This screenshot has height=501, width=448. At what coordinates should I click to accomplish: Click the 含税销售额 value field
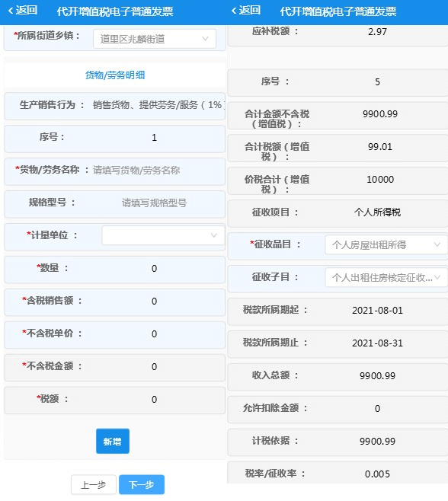(154, 301)
